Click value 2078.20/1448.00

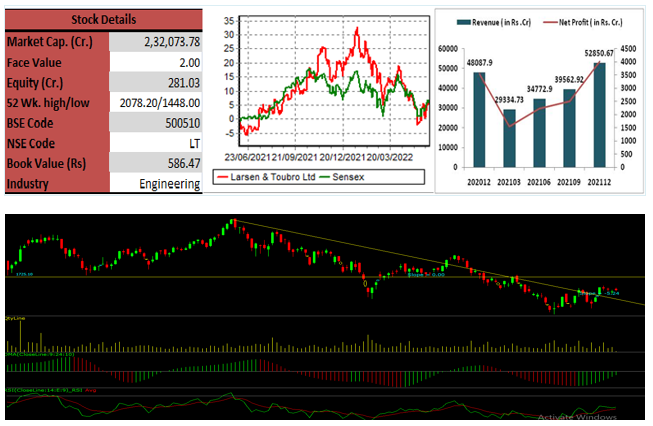160,103
